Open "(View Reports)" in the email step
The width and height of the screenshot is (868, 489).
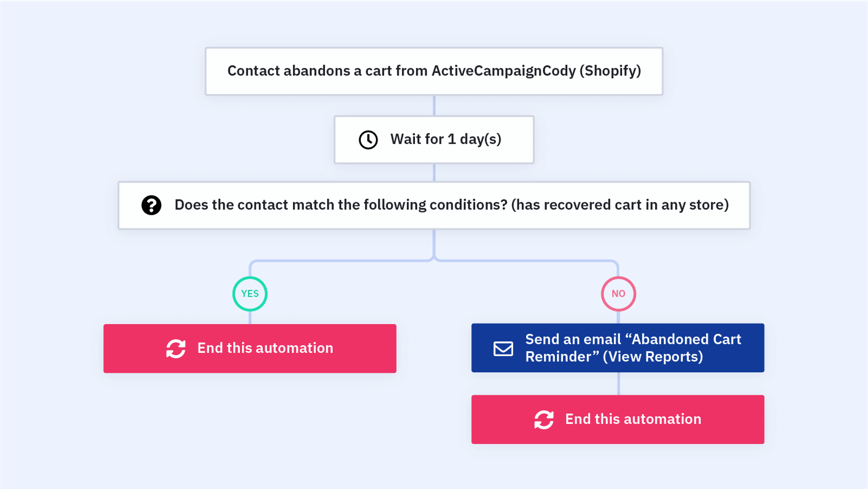(653, 357)
